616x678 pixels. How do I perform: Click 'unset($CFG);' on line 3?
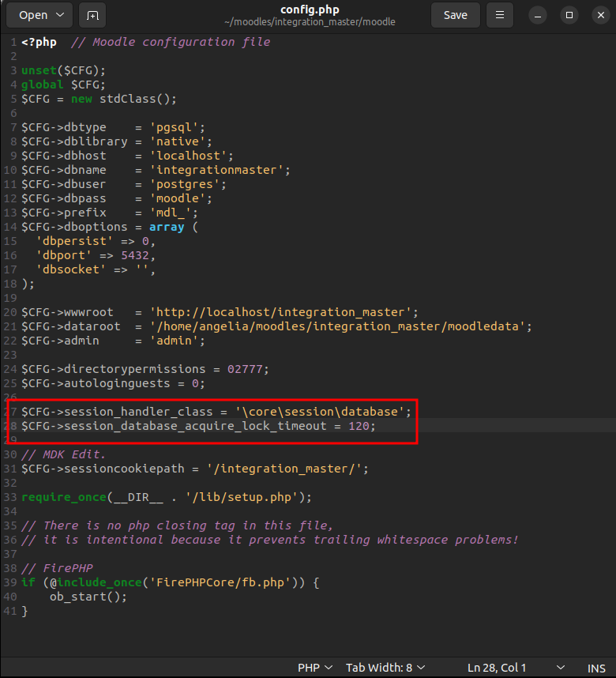63,70
